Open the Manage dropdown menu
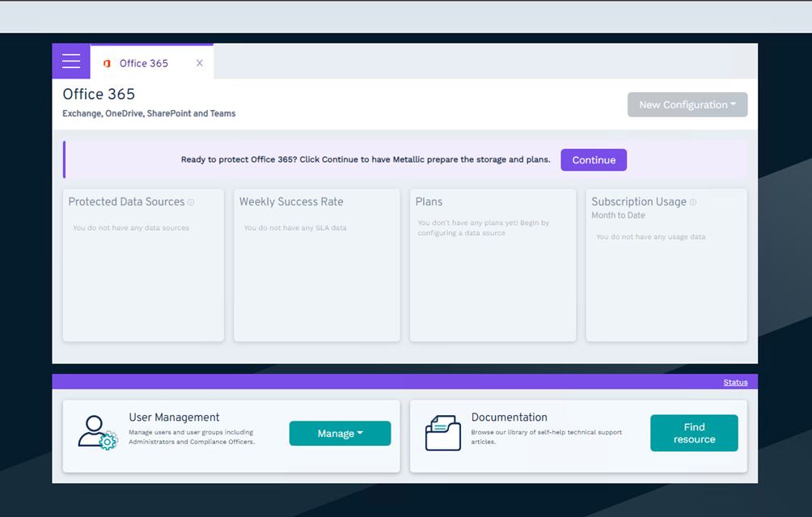Screen dimensions: 812x517 [340, 434]
